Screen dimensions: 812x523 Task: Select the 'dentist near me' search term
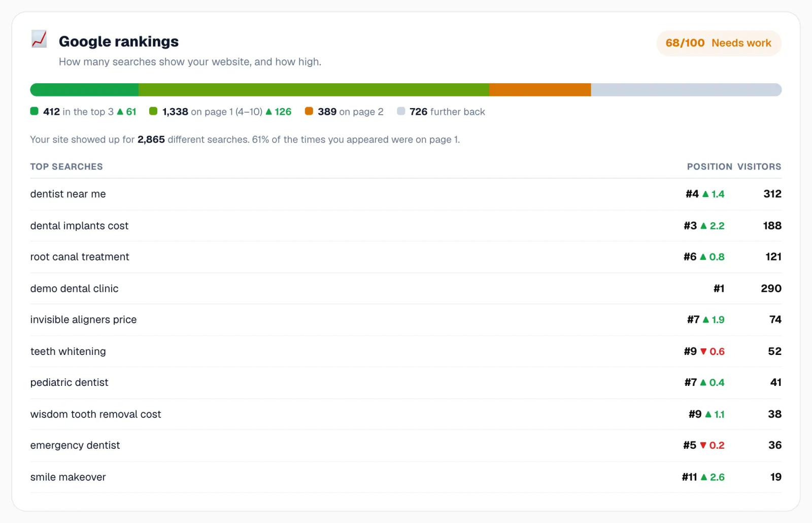tap(68, 194)
